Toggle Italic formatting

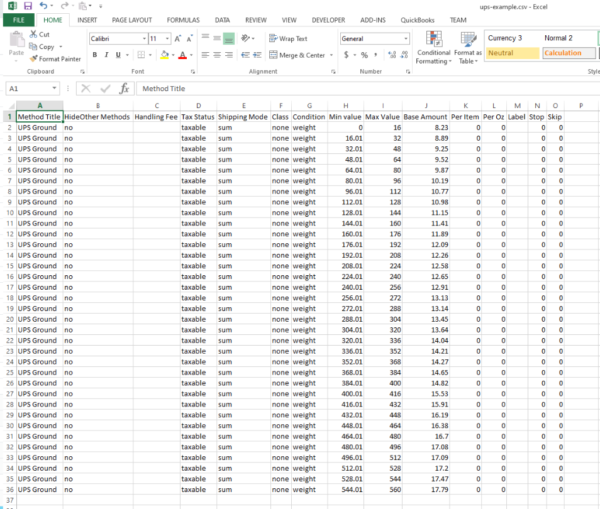(105, 55)
